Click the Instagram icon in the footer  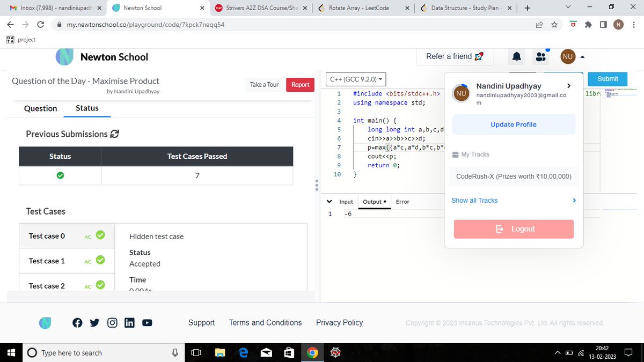[112, 322]
